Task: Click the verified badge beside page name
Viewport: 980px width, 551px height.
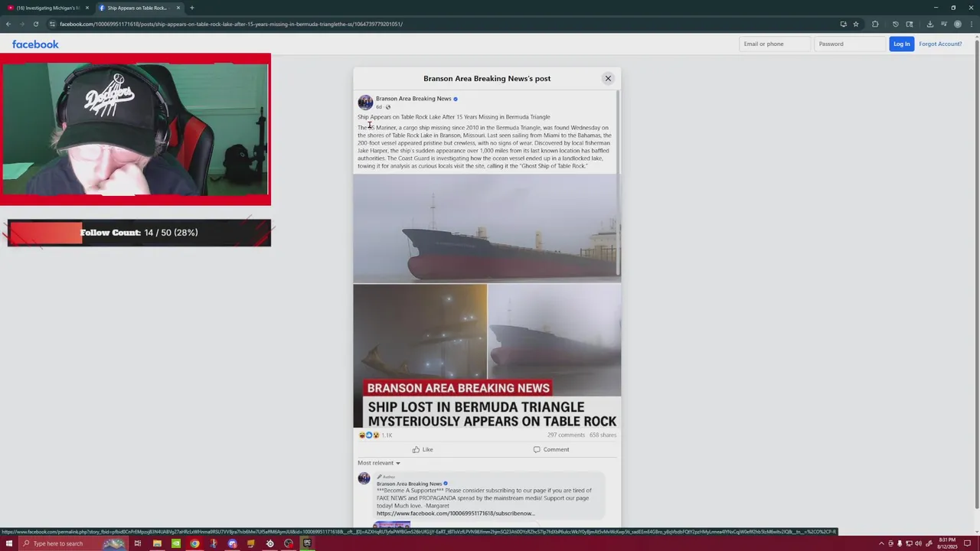Action: [456, 99]
